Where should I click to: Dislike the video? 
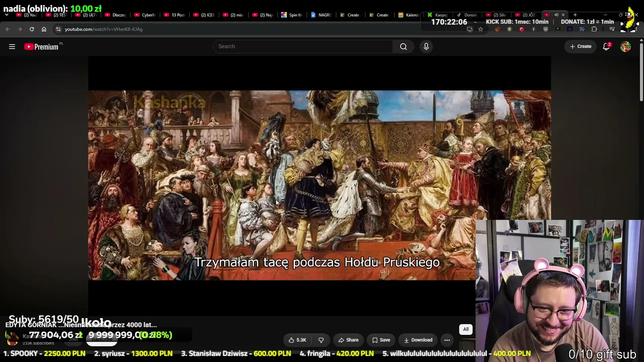(x=321, y=340)
